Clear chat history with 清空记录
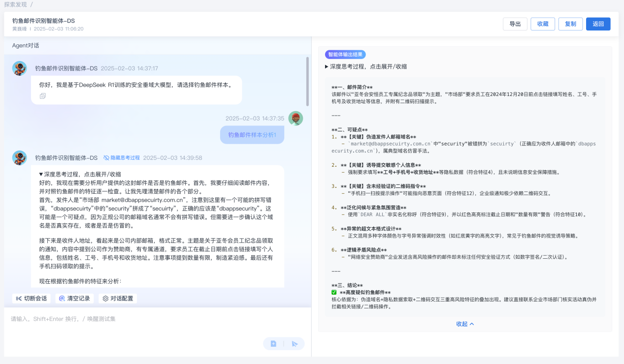 pyautogui.click(x=74, y=299)
